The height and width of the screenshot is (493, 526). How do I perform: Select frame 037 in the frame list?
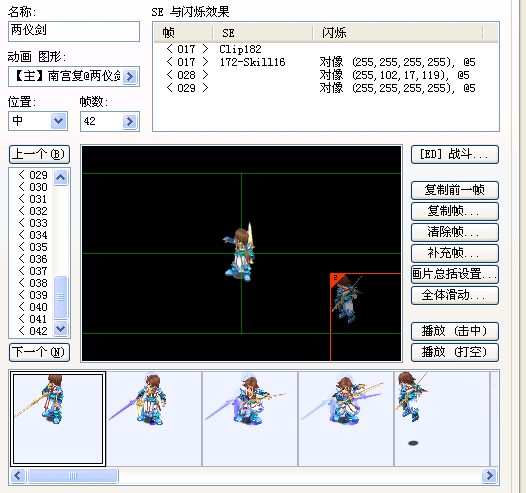point(33,271)
